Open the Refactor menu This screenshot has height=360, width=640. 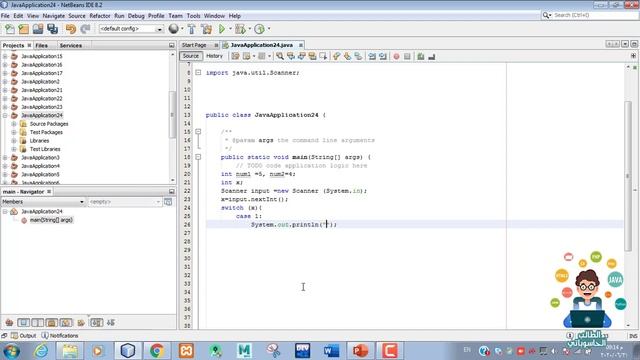[x=100, y=16]
